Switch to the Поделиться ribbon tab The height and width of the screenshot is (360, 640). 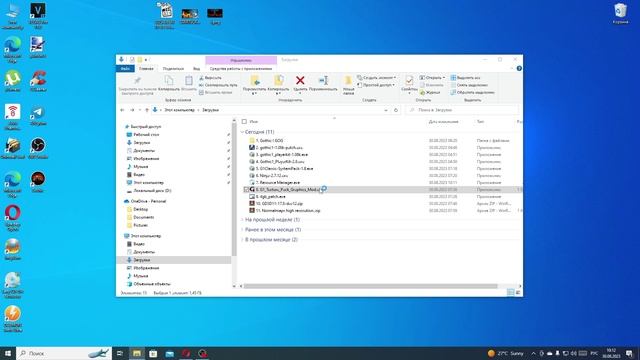coord(173,69)
